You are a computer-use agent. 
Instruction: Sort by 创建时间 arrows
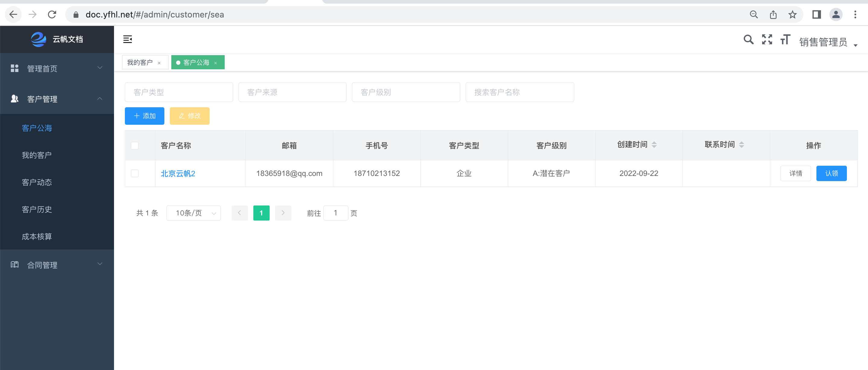[x=654, y=145]
